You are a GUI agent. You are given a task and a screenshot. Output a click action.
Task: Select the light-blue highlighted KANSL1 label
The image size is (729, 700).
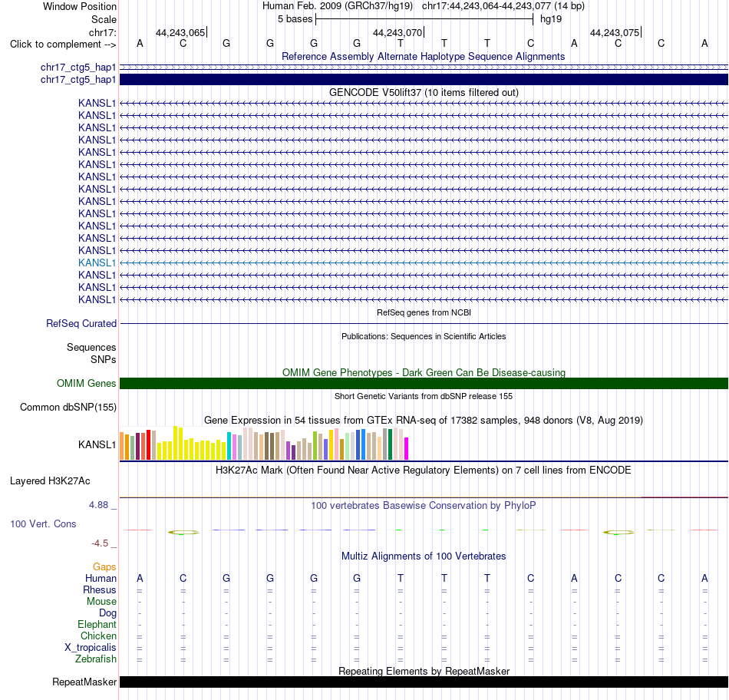tap(97, 262)
